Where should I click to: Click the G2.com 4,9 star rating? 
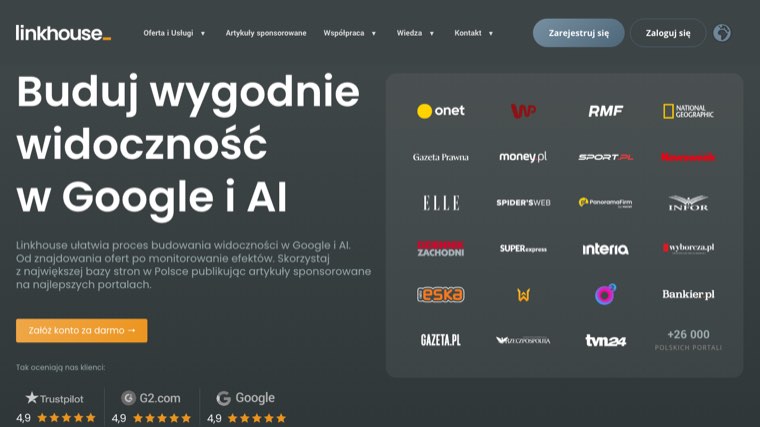coord(151,418)
